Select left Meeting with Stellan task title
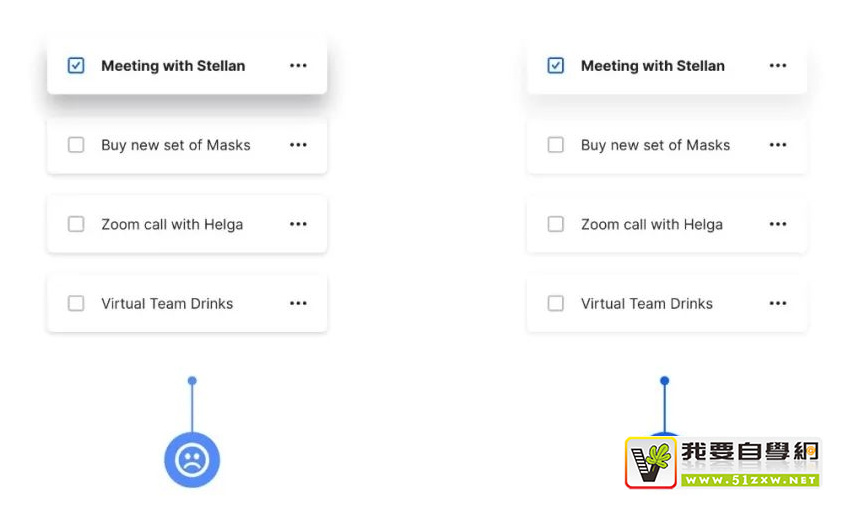The height and width of the screenshot is (510, 854). pyautogui.click(x=173, y=66)
